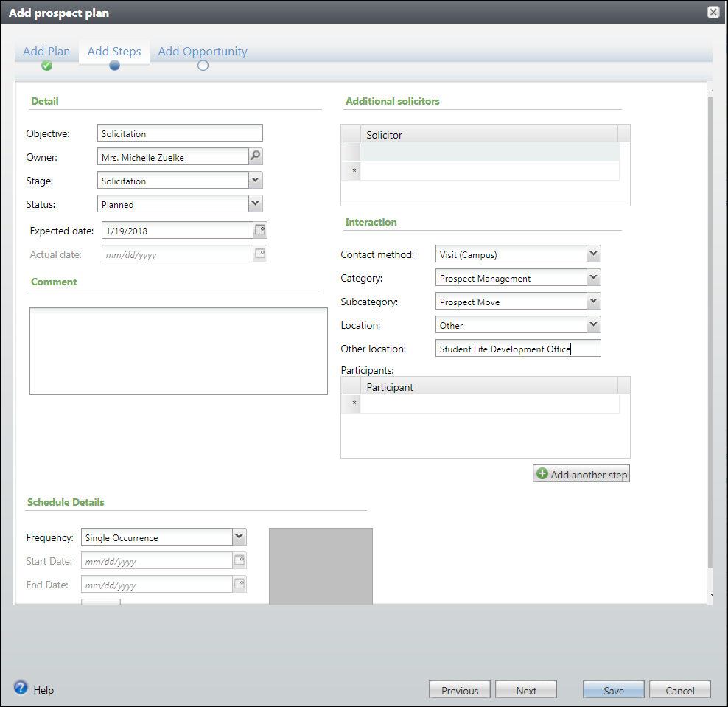This screenshot has width=728, height=707.
Task: Open the Expected date calendar picker
Action: [x=260, y=230]
